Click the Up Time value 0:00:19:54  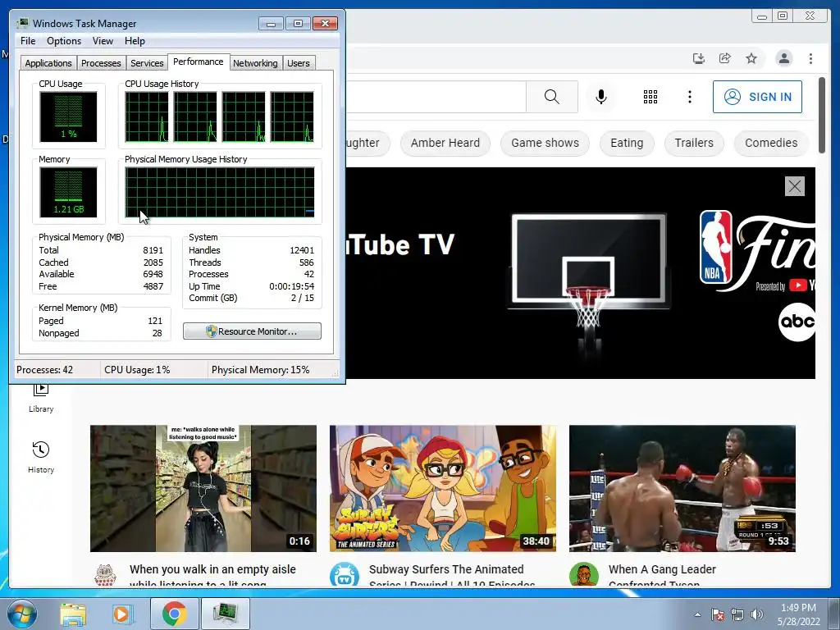(x=291, y=286)
